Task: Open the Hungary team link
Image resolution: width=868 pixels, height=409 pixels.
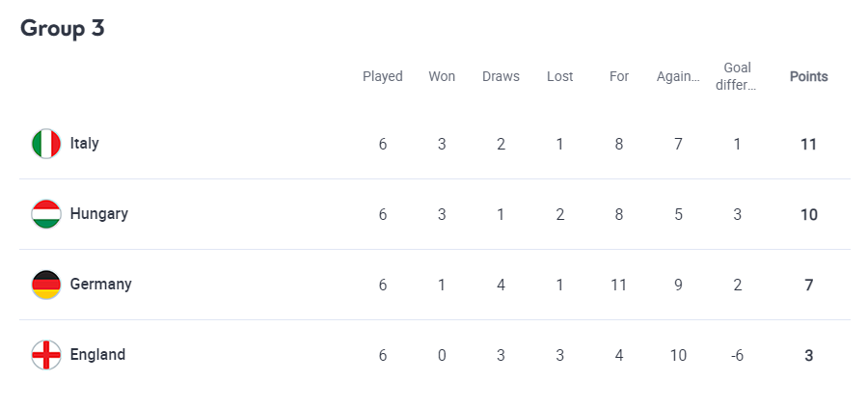Action: (98, 214)
